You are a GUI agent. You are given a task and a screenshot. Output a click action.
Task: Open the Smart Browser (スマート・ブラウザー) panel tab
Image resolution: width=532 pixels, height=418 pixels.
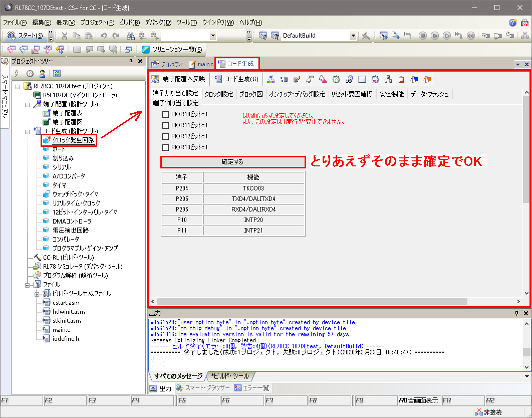(x=202, y=388)
